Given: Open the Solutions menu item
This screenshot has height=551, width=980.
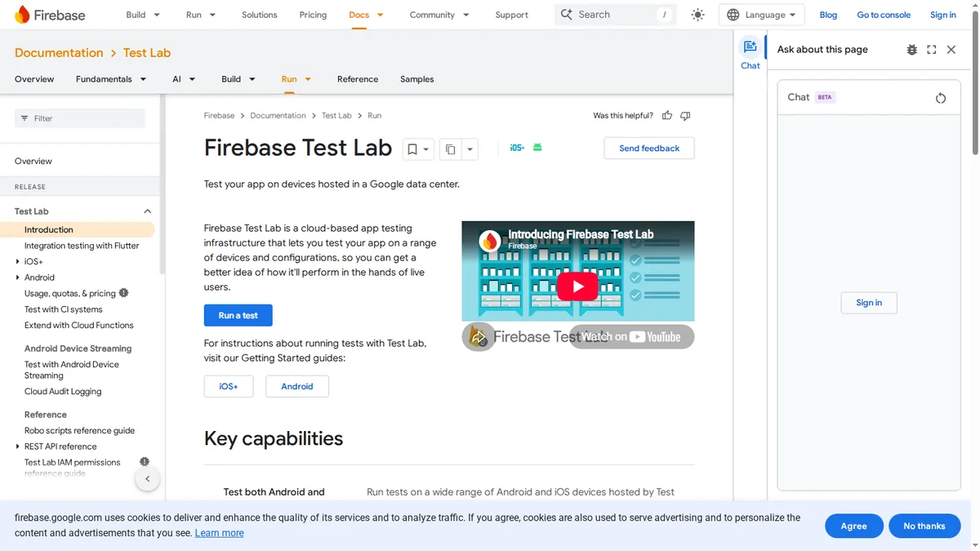Looking at the screenshot, I should tap(260, 15).
